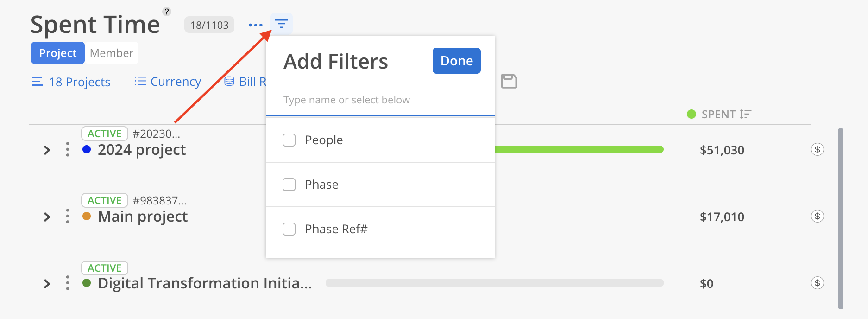The image size is (868, 319).
Task: Expand the 2024 project row
Action: [x=47, y=150]
